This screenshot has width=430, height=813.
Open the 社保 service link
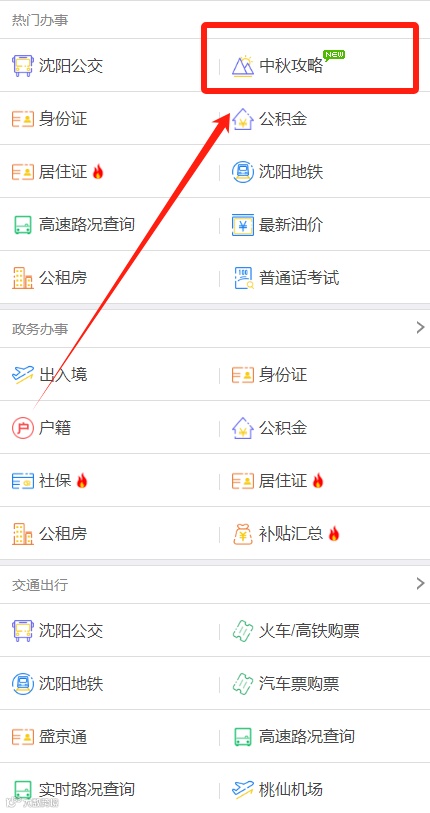[50, 481]
